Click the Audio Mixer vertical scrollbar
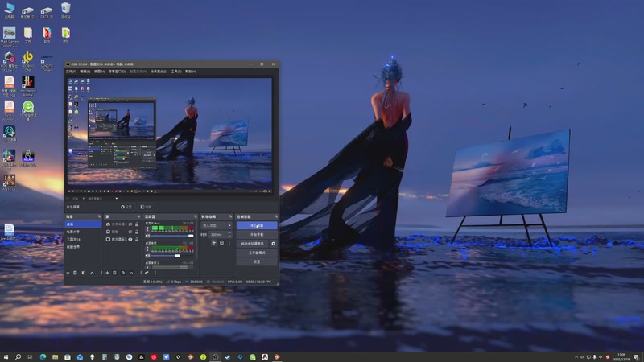Viewport: 644px width, 362px height. (196, 240)
